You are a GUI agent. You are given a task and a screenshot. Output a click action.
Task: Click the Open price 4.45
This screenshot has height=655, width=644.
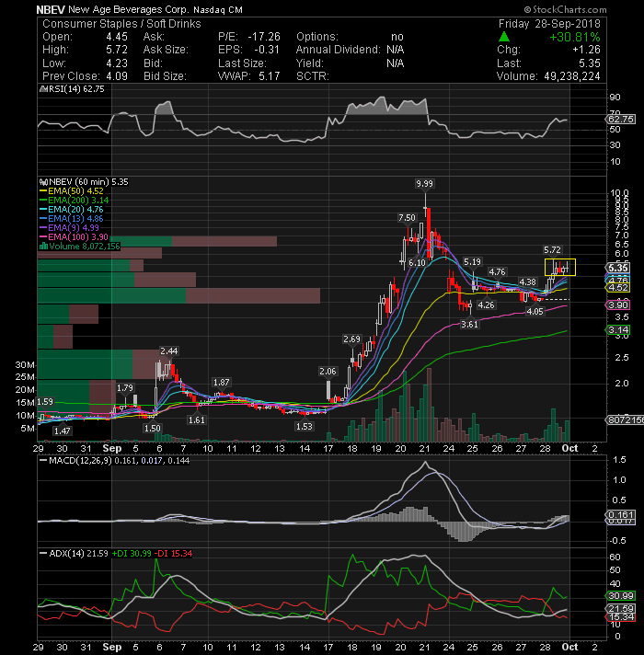click(x=117, y=37)
